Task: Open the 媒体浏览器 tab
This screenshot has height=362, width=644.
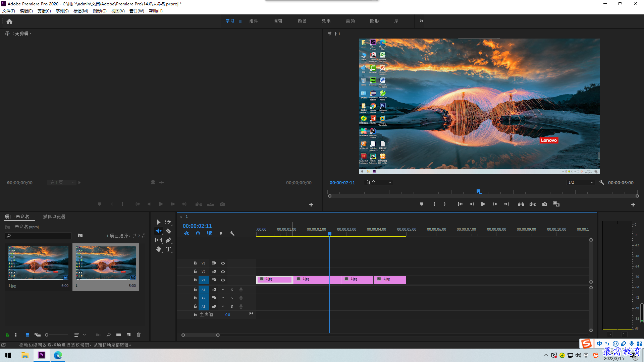Action: [x=54, y=217]
